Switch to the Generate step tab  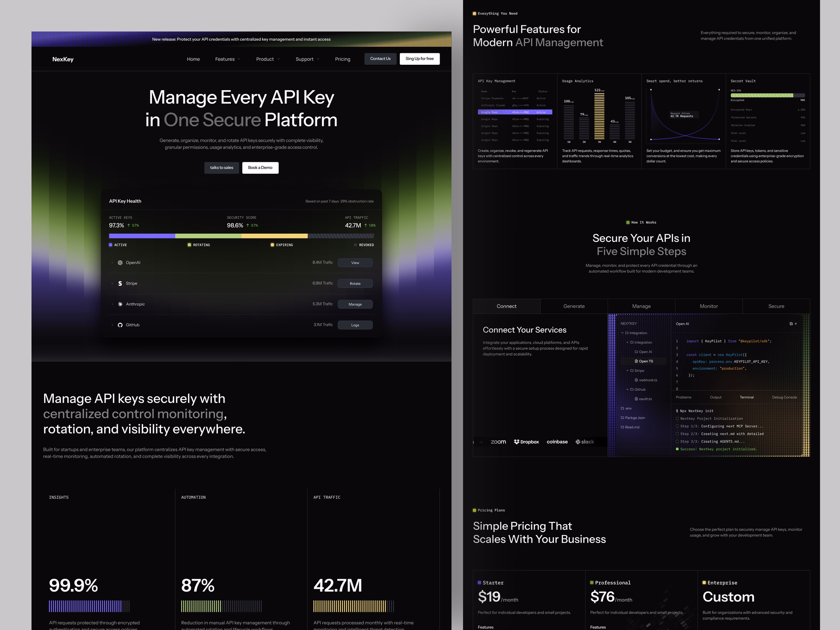click(x=574, y=306)
